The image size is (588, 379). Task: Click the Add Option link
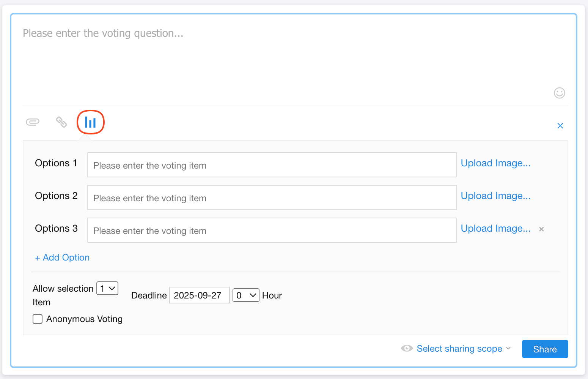tap(62, 257)
